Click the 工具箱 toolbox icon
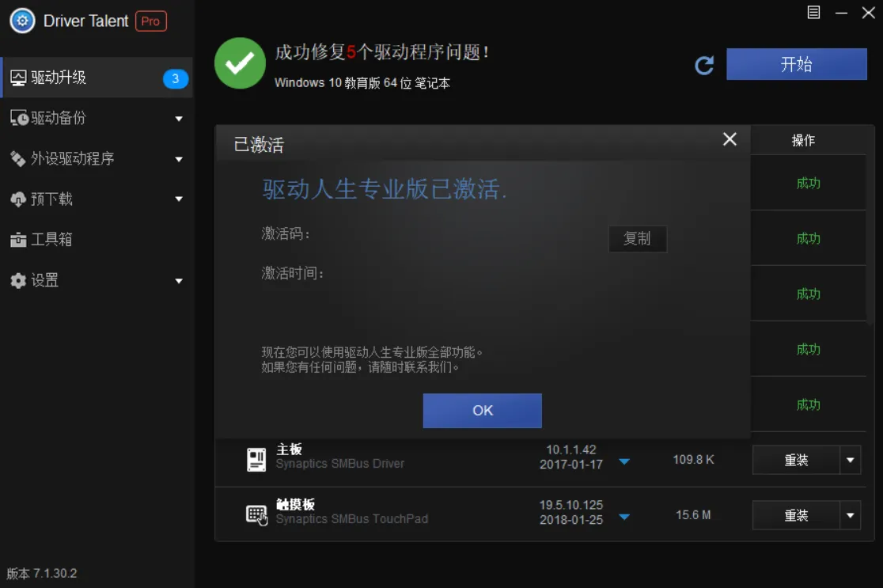883x588 pixels. (x=18, y=240)
